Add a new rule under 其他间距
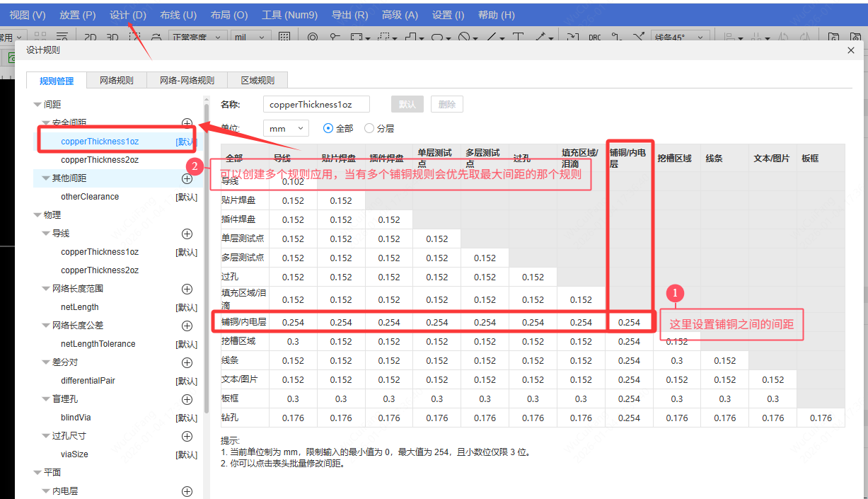Image resolution: width=868 pixels, height=499 pixels. [187, 178]
